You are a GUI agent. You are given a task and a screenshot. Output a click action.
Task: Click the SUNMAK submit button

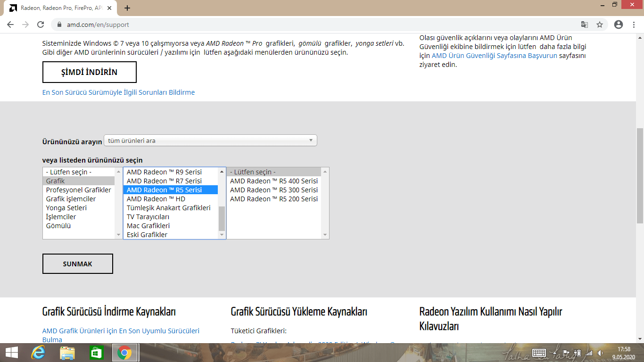78,264
